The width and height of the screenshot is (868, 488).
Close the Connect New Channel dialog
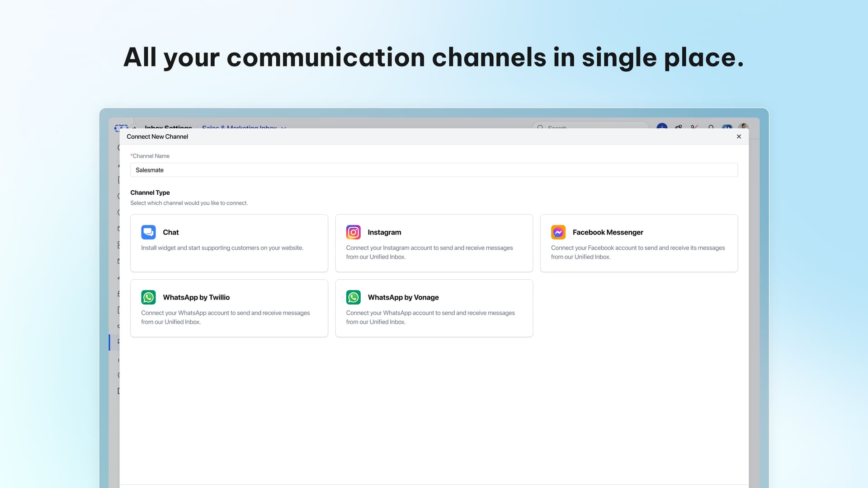pos(739,136)
